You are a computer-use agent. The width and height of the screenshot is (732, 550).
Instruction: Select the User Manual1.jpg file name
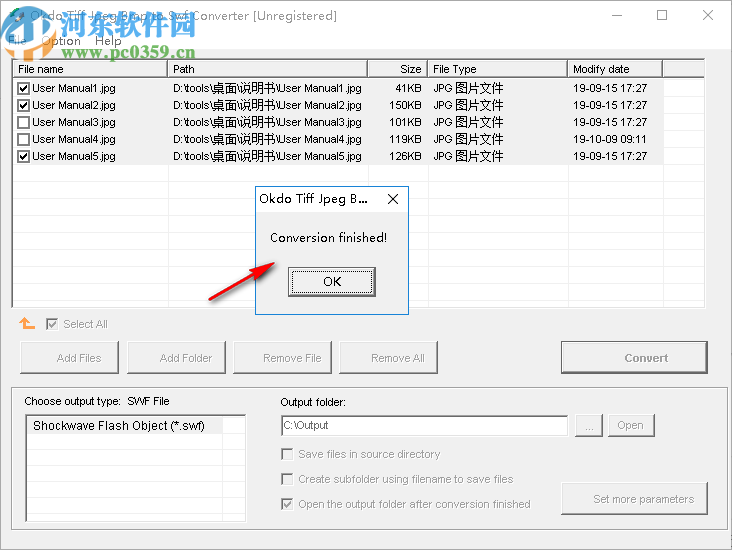click(74, 88)
